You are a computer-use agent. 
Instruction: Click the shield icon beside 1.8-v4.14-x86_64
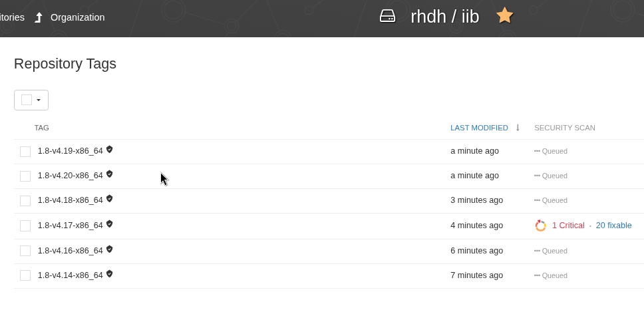pos(110,274)
